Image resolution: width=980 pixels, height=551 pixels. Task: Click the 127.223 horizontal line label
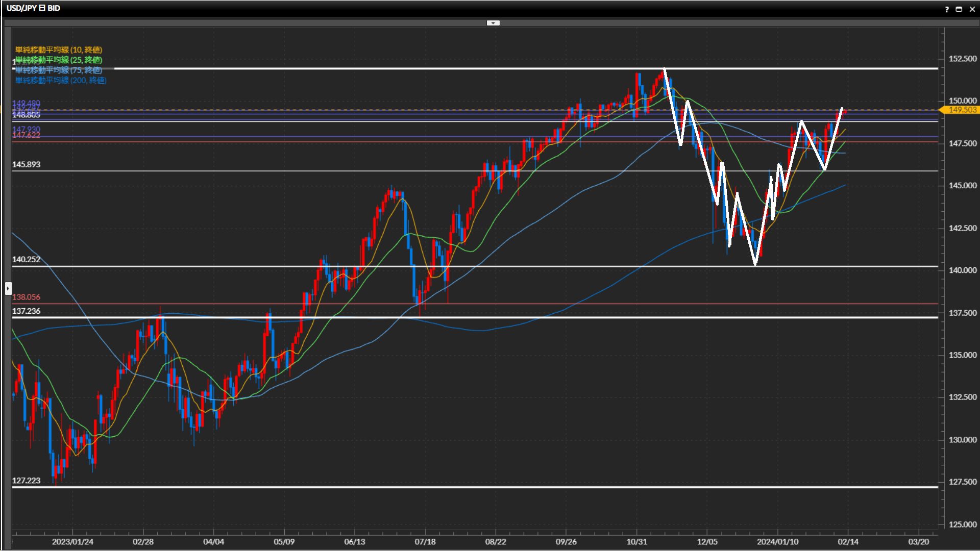click(26, 481)
